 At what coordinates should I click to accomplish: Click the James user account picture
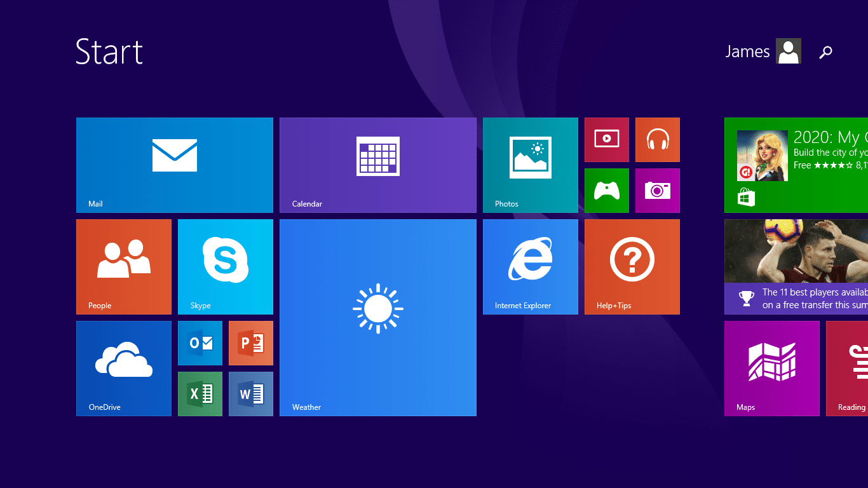[x=788, y=51]
